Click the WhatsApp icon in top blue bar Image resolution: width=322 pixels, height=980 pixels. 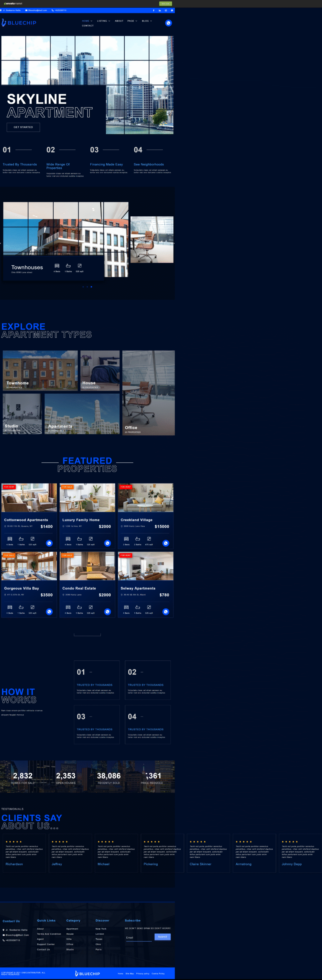[172, 10]
